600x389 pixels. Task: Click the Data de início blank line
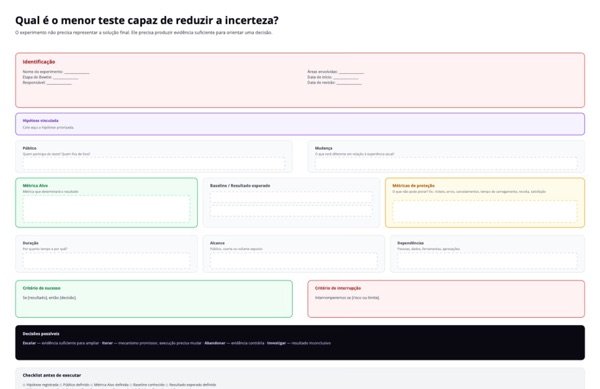(346, 77)
